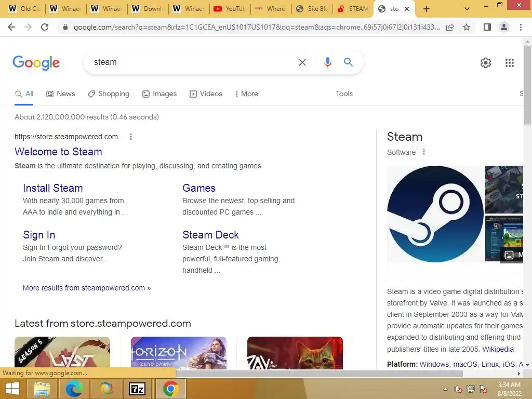Click the muted volume tray icon

(x=458, y=389)
